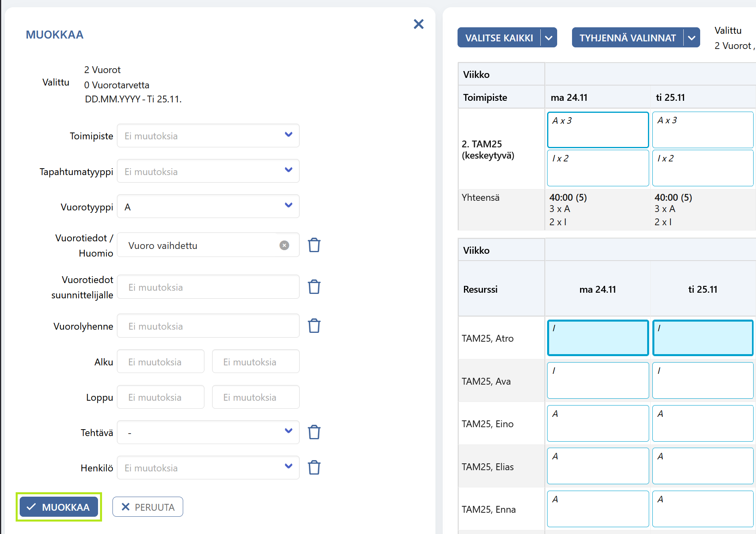Clear the Tehtävä field with the trash icon
The image size is (756, 534).
click(x=314, y=432)
